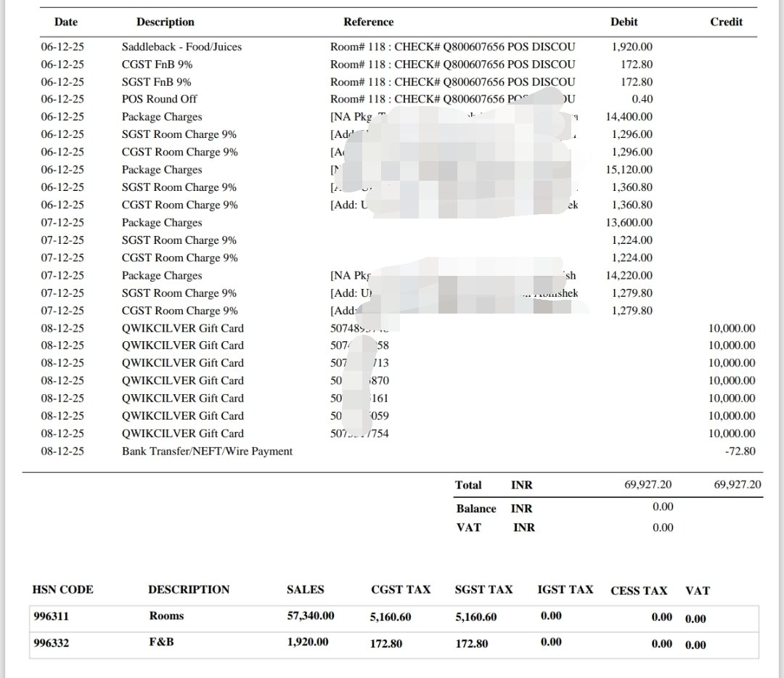This screenshot has height=678, width=784.
Task: Select the 1,360.80 SGST Room Charge debit
Action: point(632,187)
